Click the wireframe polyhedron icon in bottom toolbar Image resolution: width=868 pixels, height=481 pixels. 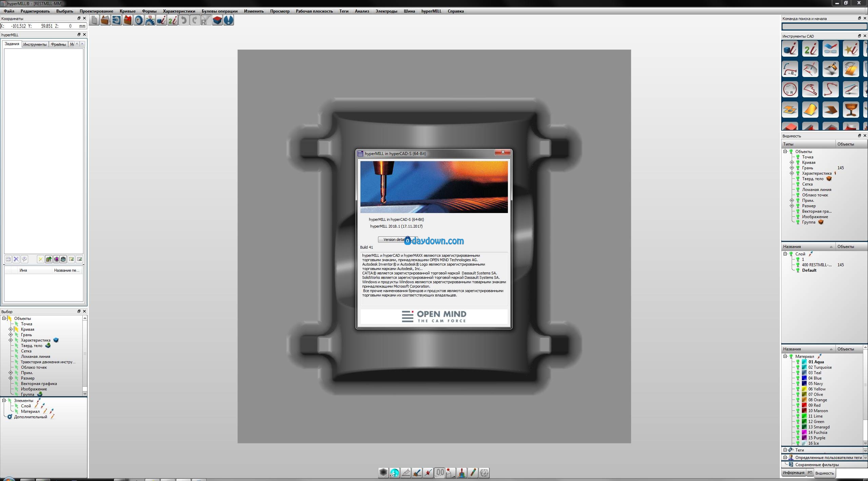point(484,473)
